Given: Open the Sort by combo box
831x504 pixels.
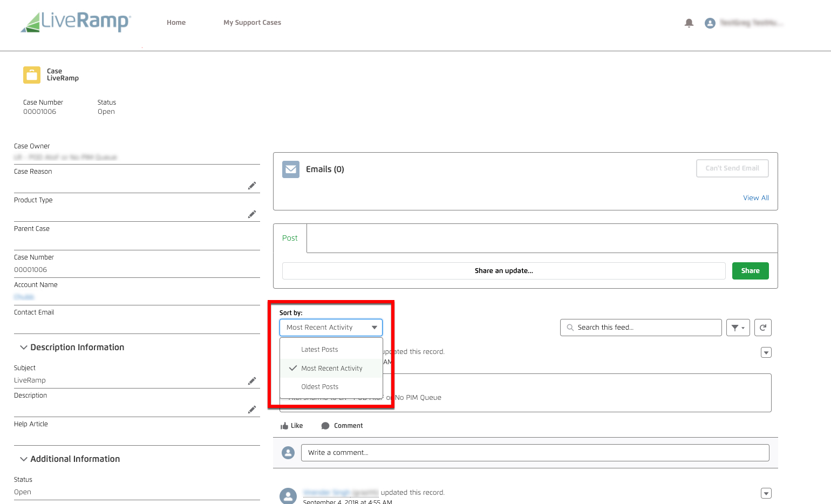Looking at the screenshot, I should (331, 328).
